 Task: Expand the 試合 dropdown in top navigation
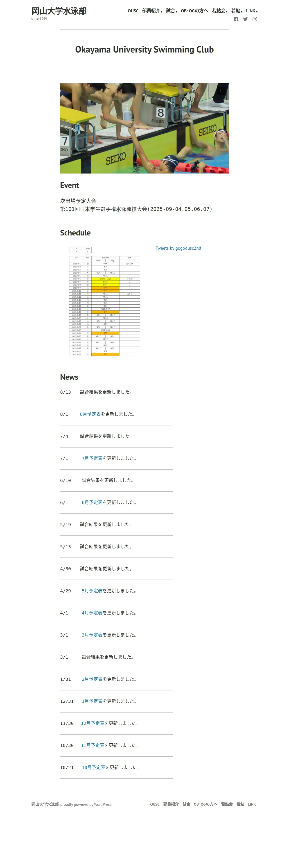pos(172,11)
